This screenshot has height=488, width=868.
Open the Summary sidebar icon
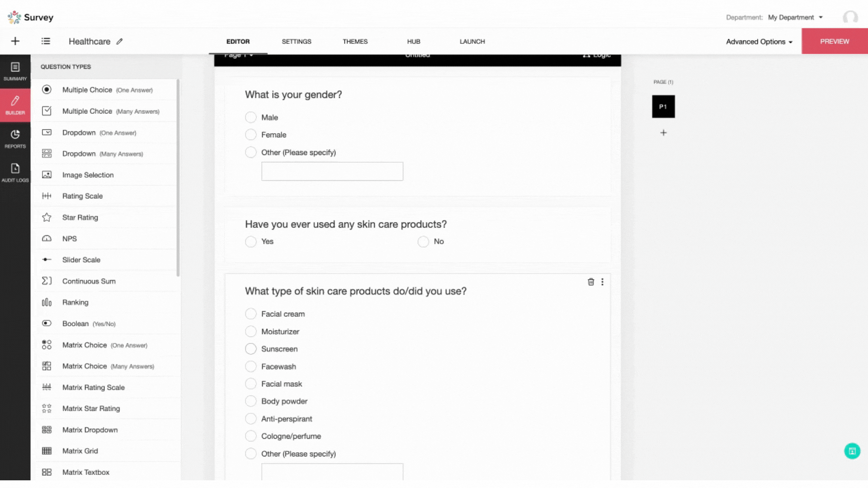[15, 71]
